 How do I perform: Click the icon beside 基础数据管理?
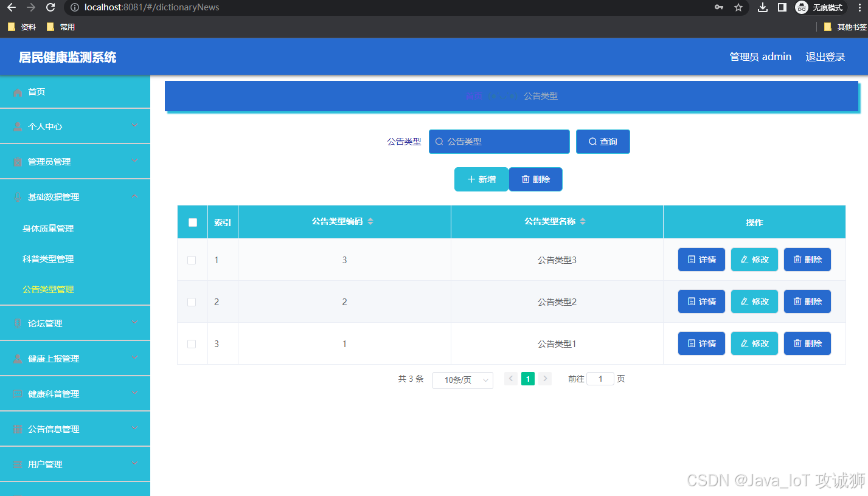[18, 197]
